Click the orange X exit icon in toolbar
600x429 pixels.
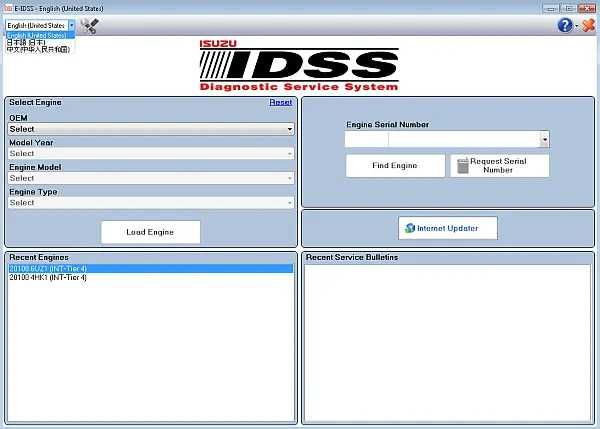tap(589, 26)
